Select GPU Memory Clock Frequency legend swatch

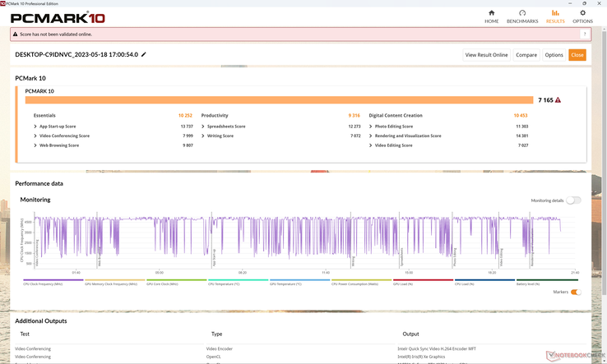click(114, 279)
